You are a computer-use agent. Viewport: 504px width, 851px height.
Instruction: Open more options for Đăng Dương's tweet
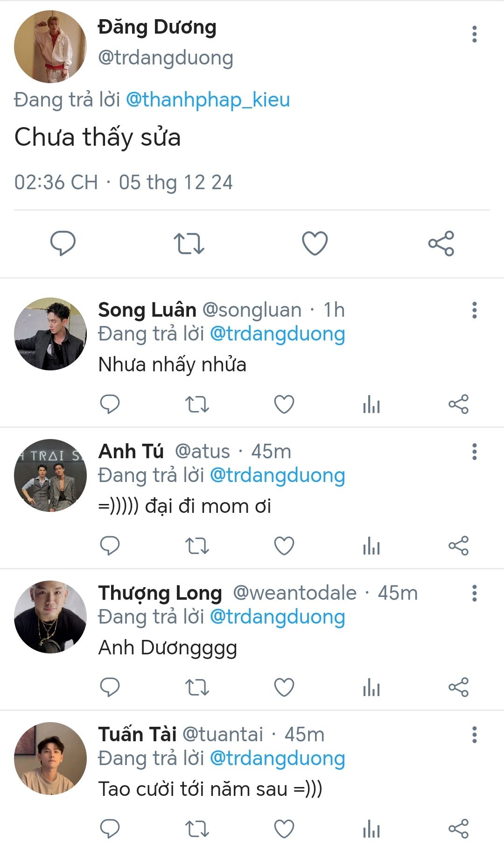[474, 34]
